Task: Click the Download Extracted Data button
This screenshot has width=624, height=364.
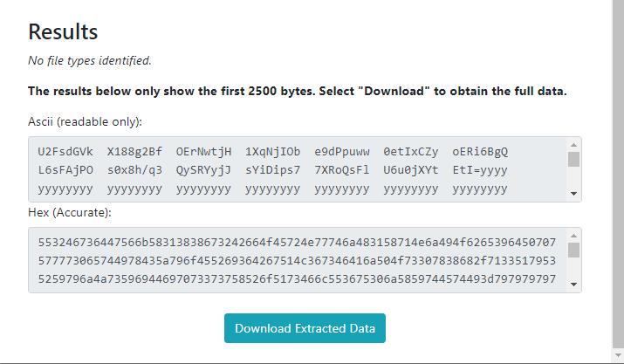Action: (305, 328)
